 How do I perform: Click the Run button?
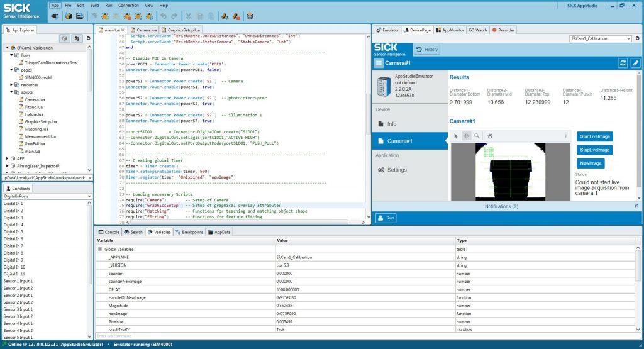[386, 218]
